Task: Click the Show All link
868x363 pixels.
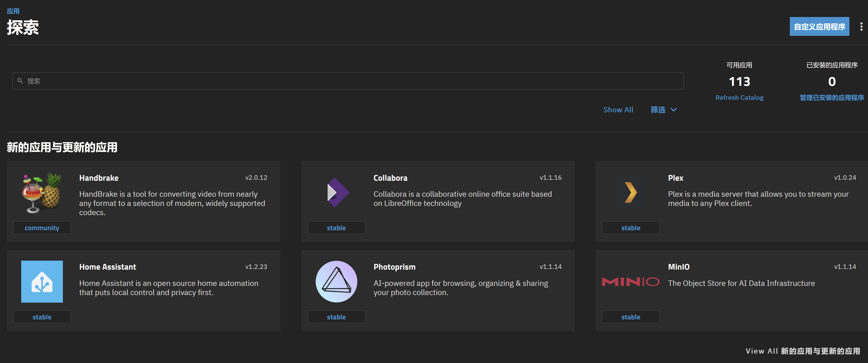Action: (618, 110)
